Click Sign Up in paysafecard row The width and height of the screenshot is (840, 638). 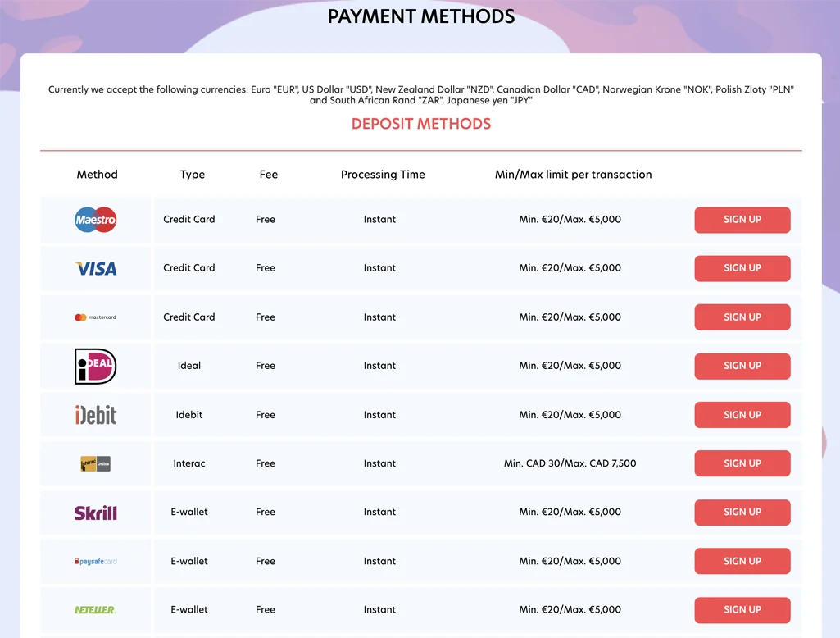click(742, 562)
